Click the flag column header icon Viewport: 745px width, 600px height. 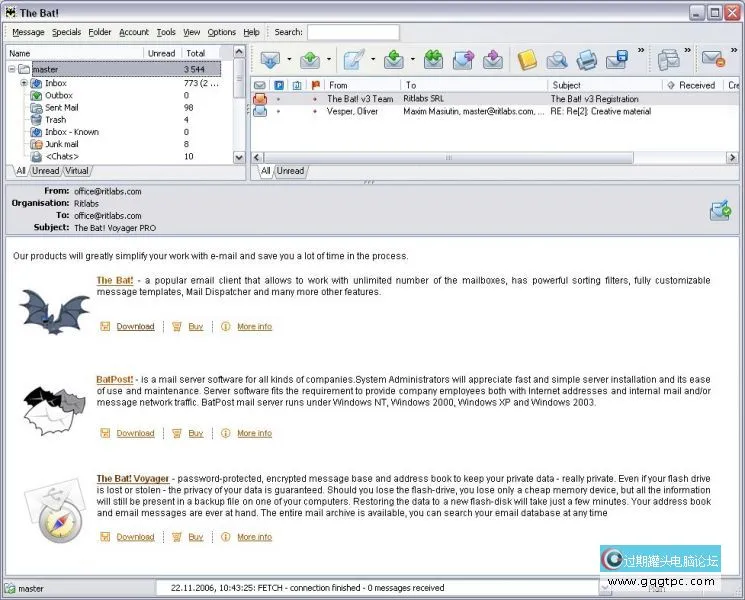315,85
